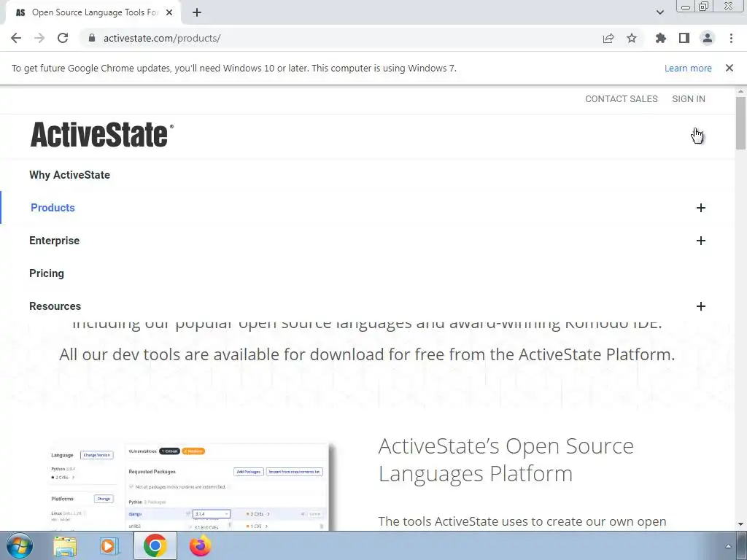Screen dimensions: 747x560
Task: Open Windows Explorer from taskbar
Action: (x=65, y=545)
